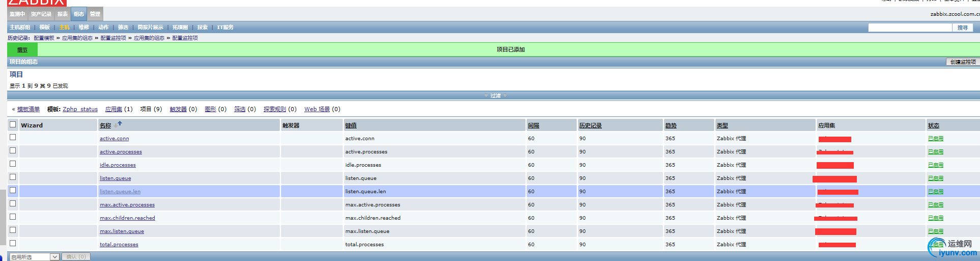Open the 触发器 (0) link
The height and width of the screenshot is (261, 980).
[x=178, y=109]
